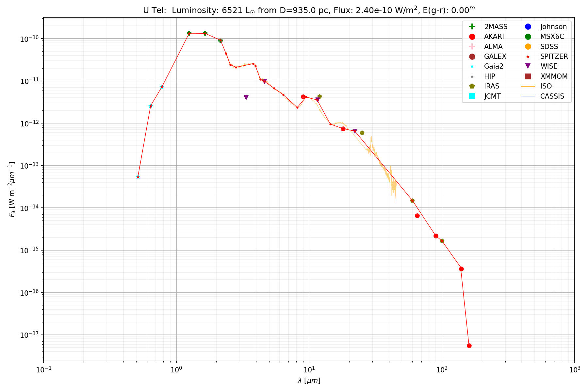Click the SPITZER red star legend icon
This screenshot has height=392, width=588.
point(528,57)
